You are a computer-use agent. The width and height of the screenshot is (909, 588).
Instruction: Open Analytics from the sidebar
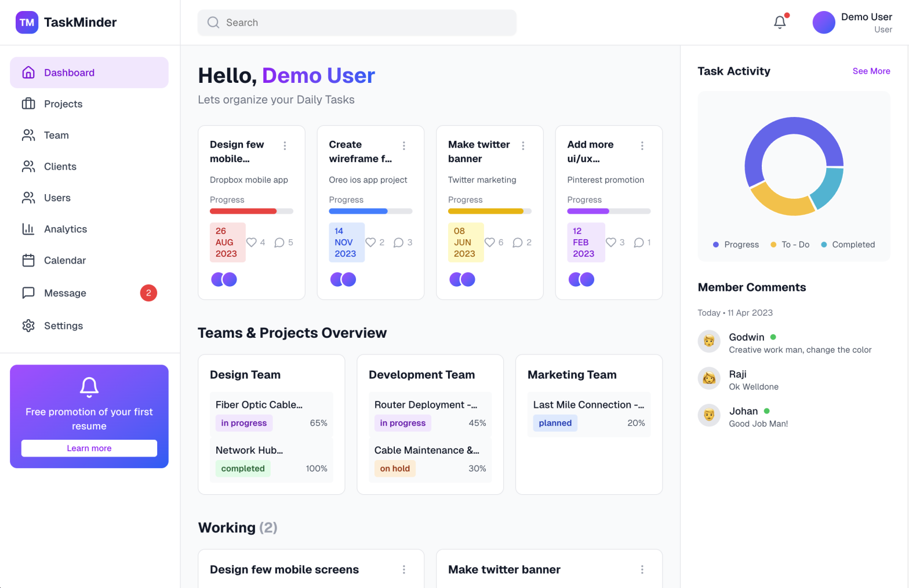pos(65,229)
